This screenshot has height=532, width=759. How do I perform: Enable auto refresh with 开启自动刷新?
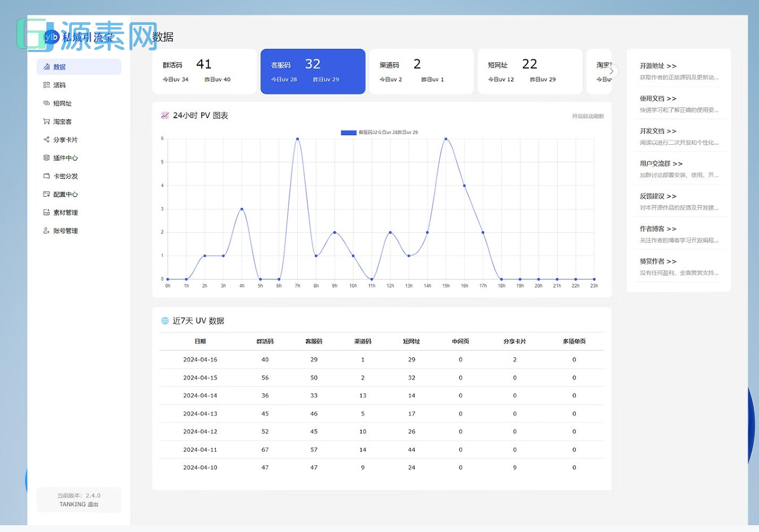click(588, 116)
